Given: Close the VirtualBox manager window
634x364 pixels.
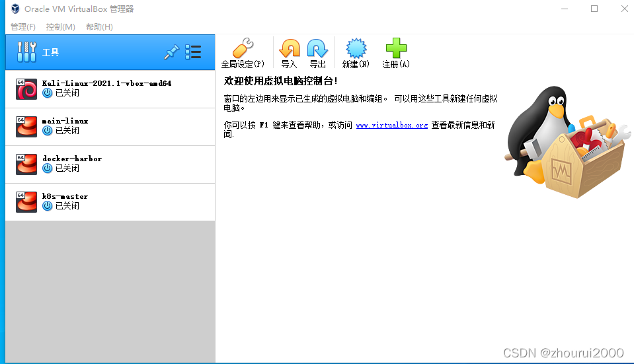Looking at the screenshot, I should click(x=624, y=9).
